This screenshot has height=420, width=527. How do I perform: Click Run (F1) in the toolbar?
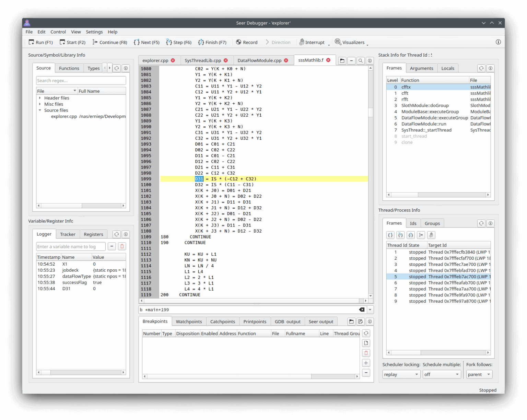pyautogui.click(x=40, y=42)
